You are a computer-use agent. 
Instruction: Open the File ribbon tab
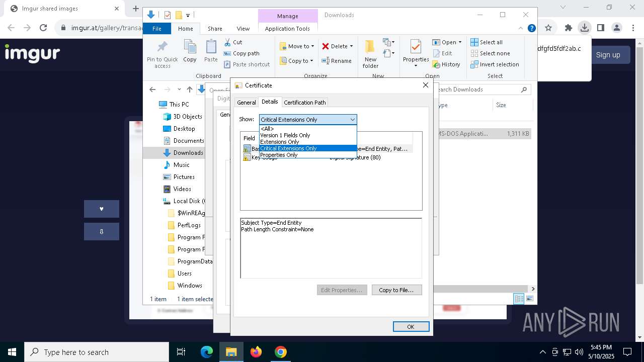pyautogui.click(x=157, y=29)
